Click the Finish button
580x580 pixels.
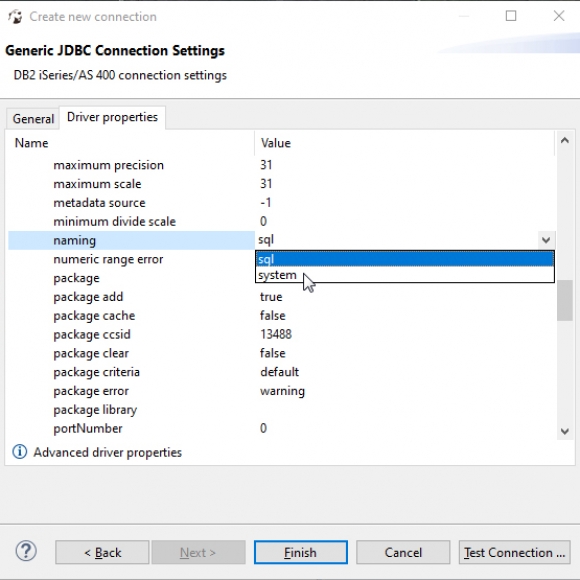(x=300, y=552)
